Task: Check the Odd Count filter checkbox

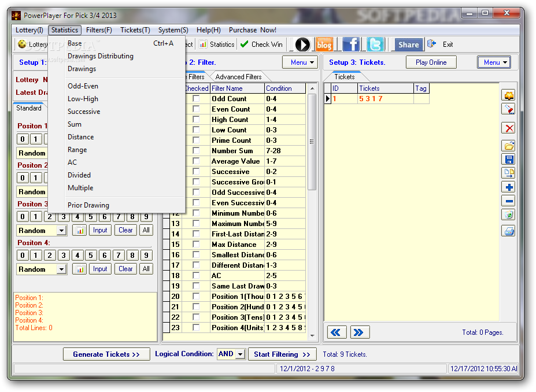Action: point(196,98)
